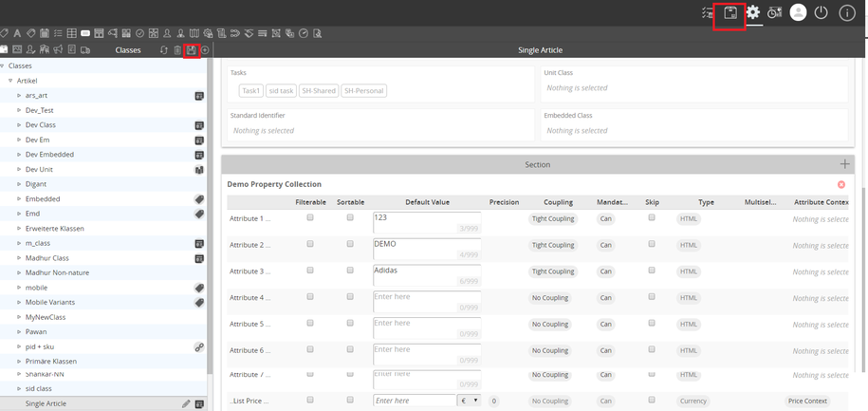Image resolution: width=868 pixels, height=411 pixels.
Task: Click the Classes panel vertical scrollbar
Action: 210,216
